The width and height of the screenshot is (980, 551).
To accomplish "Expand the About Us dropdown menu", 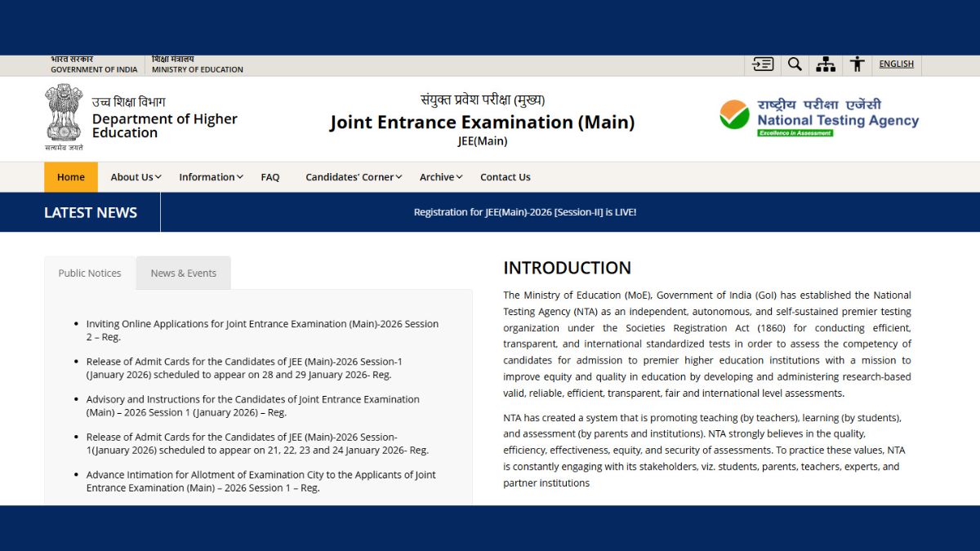I will 136,177.
